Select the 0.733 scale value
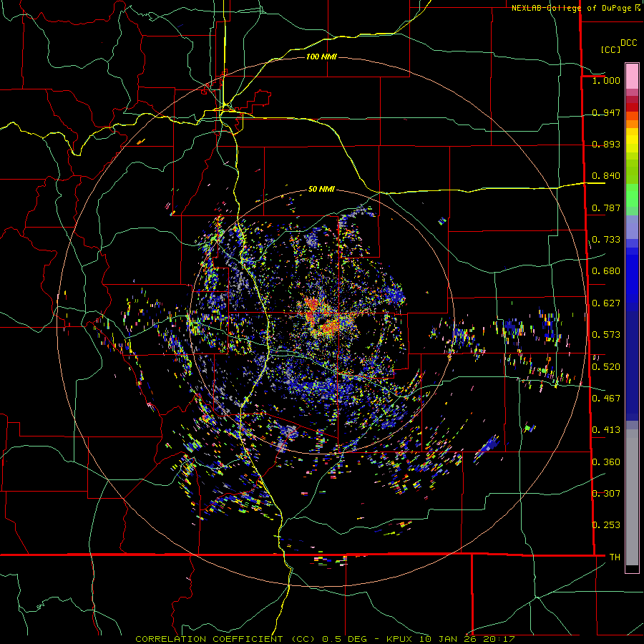Screen dimensions: 644x644 [x=606, y=240]
